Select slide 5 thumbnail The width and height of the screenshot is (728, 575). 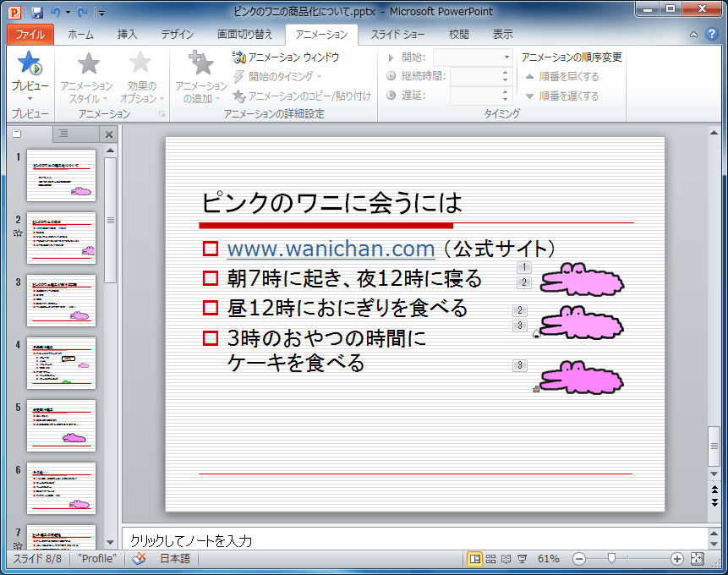point(61,425)
